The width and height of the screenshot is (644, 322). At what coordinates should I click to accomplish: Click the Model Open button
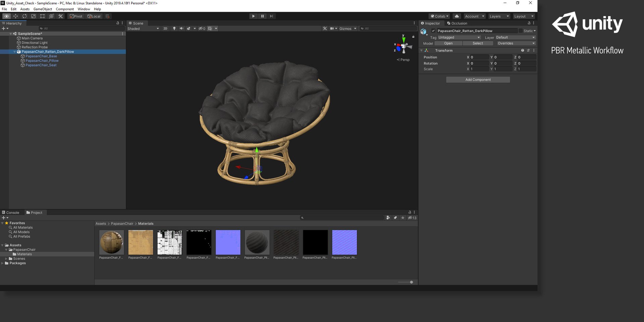coord(448,43)
